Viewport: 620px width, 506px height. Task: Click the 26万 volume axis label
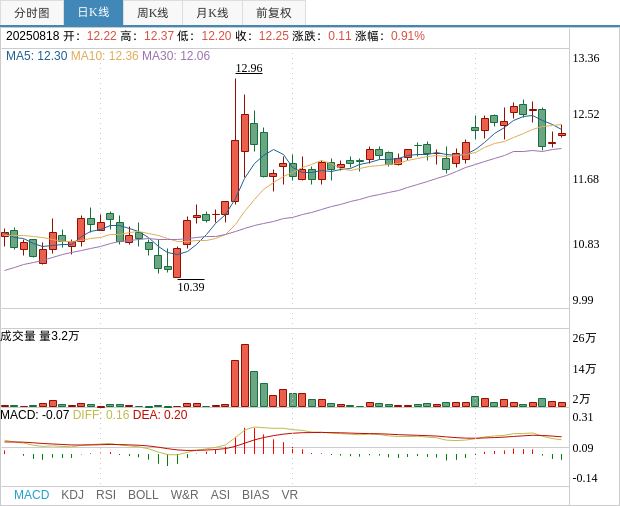[x=584, y=338]
